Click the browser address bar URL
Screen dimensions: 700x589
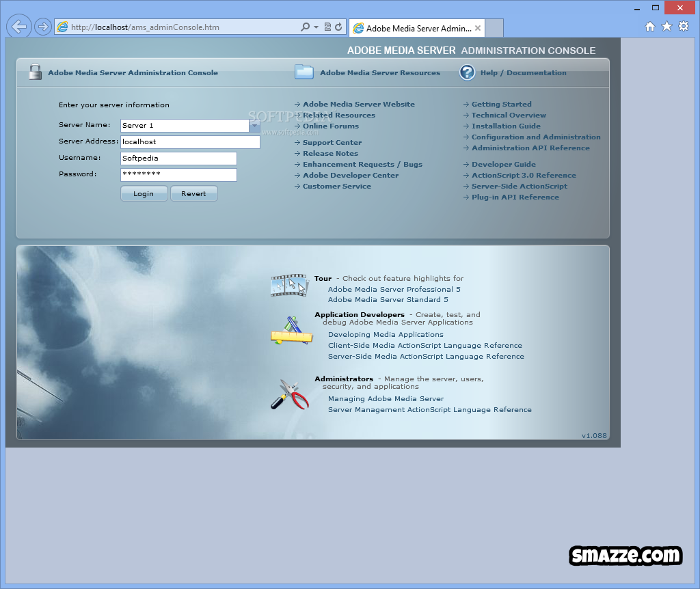[145, 27]
